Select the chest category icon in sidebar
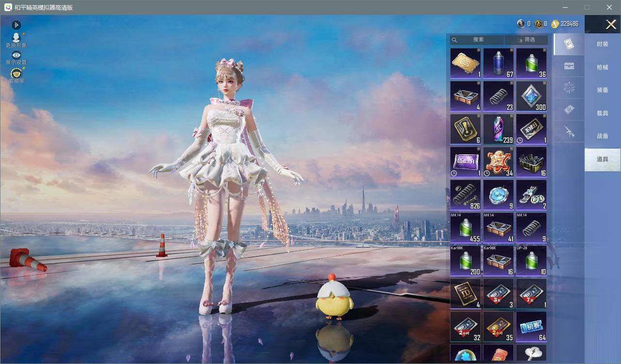The width and height of the screenshot is (621, 364). 569,66
